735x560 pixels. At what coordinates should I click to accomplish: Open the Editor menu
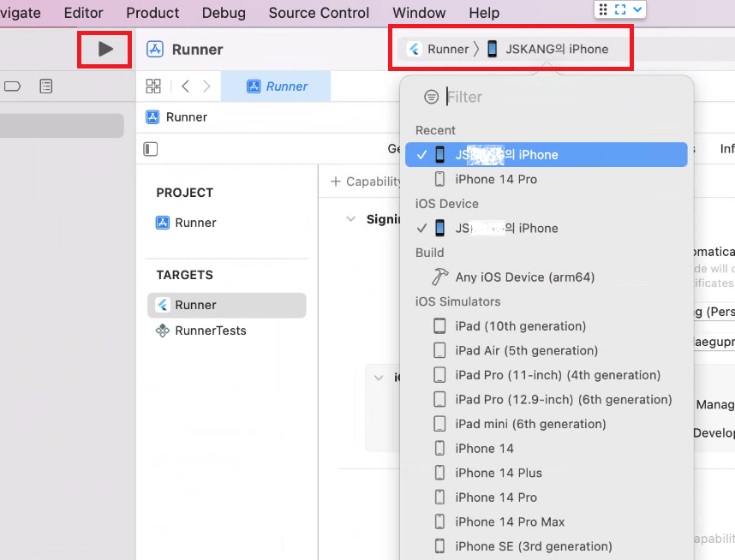pos(83,13)
